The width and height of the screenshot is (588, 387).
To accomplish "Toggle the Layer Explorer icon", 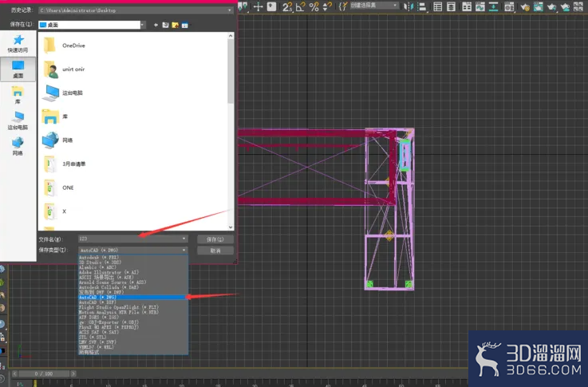I will click(x=451, y=6).
